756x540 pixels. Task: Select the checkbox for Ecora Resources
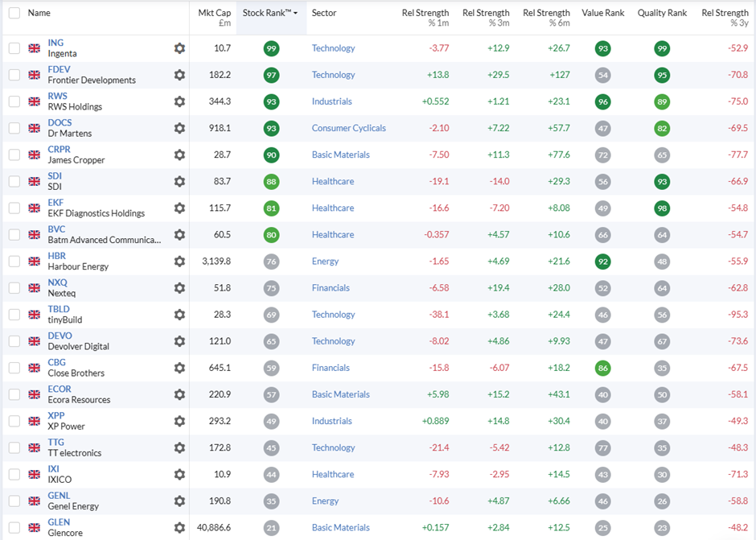[14, 394]
